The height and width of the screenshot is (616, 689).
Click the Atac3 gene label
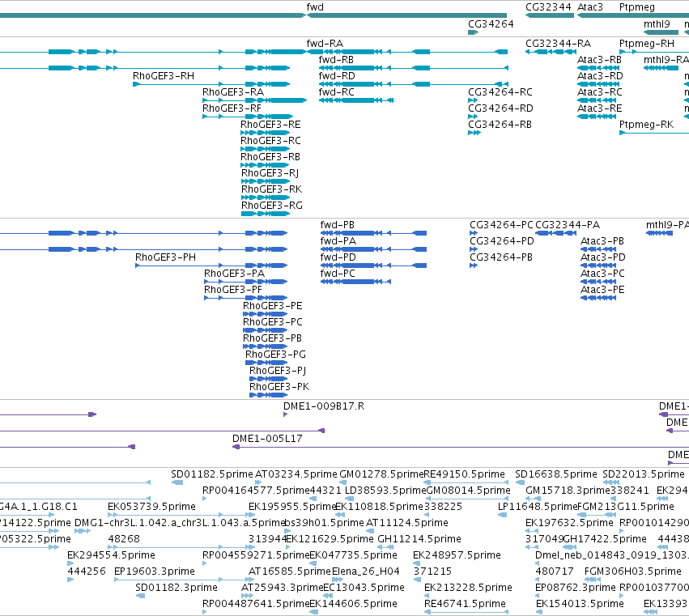pos(590,7)
